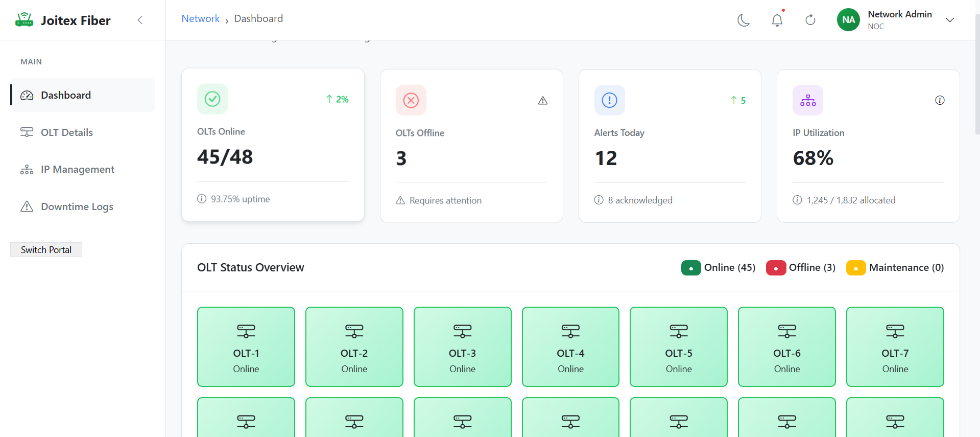This screenshot has width=980, height=437.
Task: Click the info icon beside 93.75% uptime
Action: coord(202,199)
